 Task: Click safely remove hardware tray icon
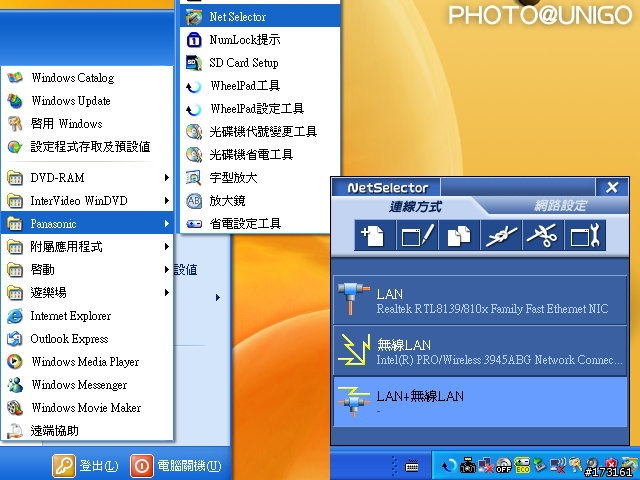click(x=540, y=464)
